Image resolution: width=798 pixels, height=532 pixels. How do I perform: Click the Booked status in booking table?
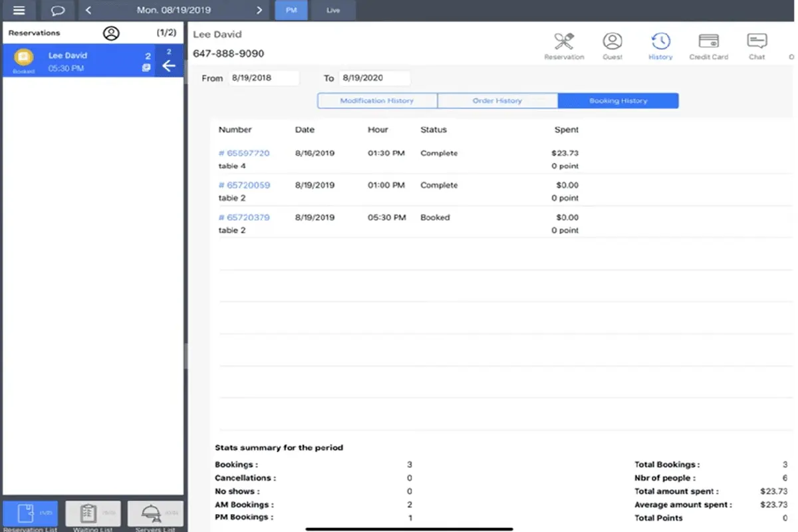pyautogui.click(x=435, y=217)
